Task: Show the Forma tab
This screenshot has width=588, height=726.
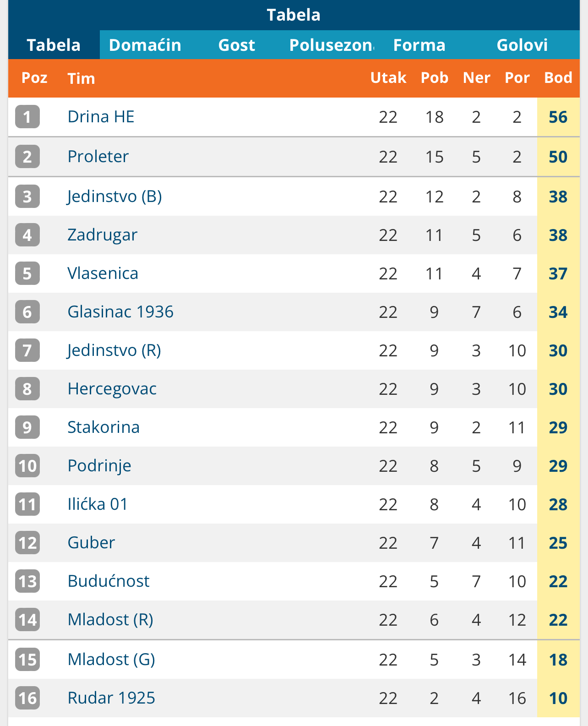Action: 419,45
